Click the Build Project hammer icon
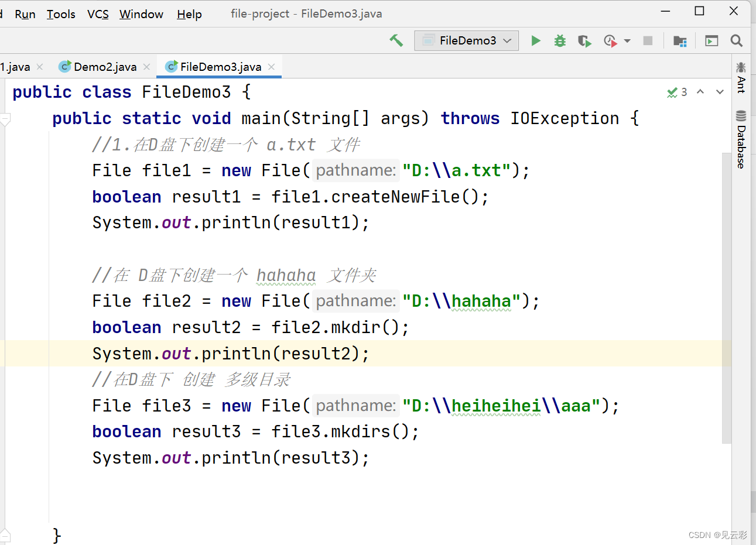This screenshot has width=756, height=545. [396, 40]
